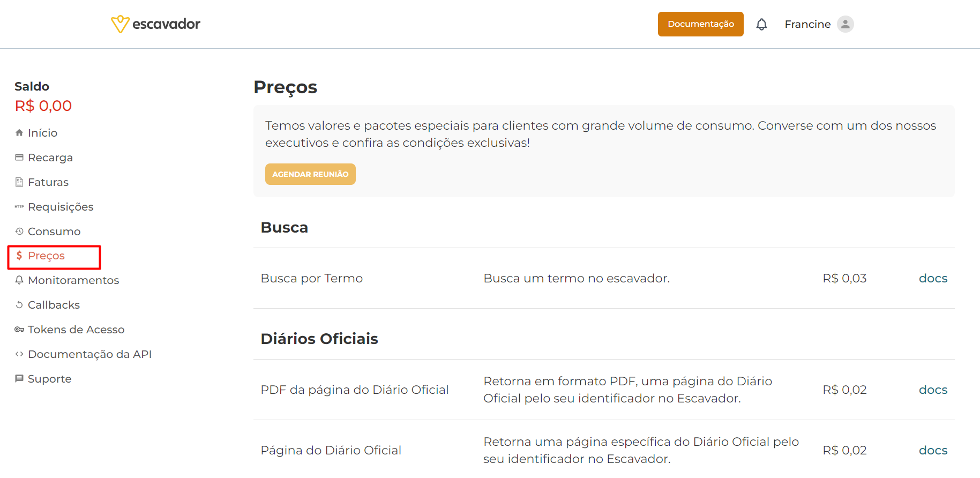
Task: Open Monitoramentos in the sidebar
Action: coord(73,280)
